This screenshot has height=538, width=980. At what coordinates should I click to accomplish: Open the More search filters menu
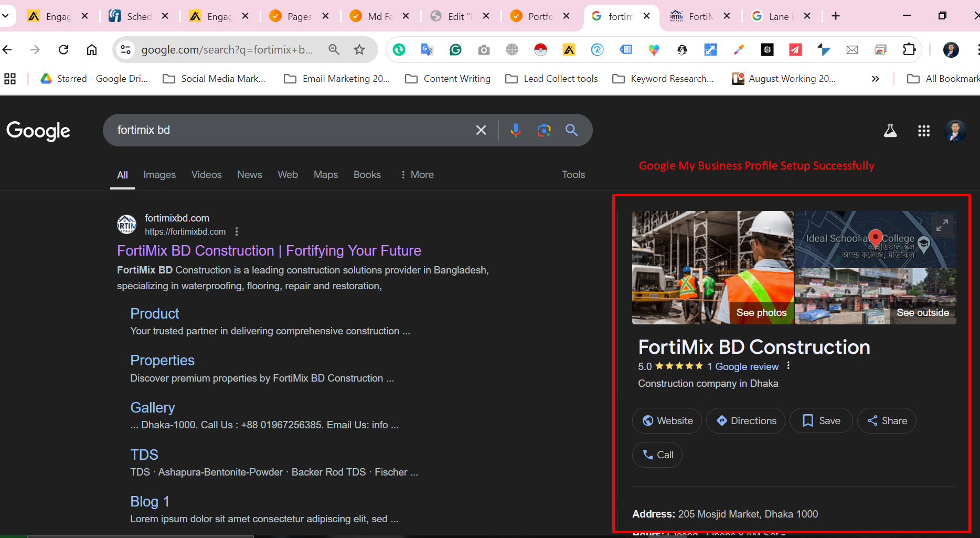coord(417,175)
